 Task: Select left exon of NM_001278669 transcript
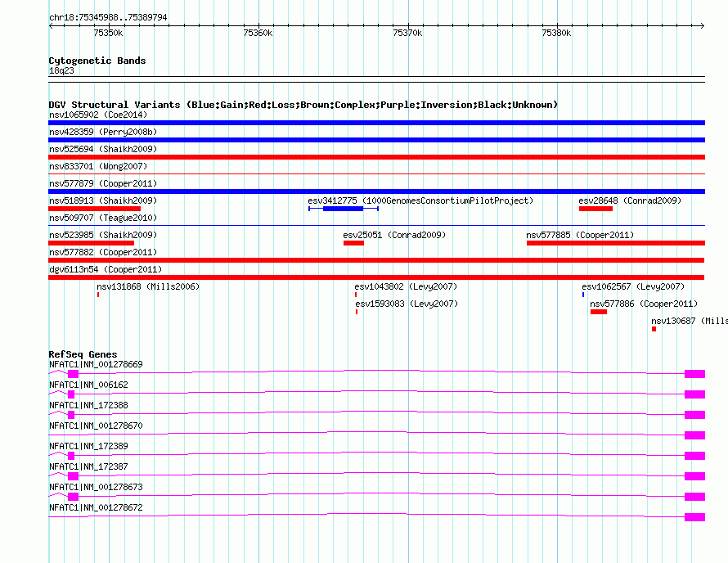pos(74,374)
